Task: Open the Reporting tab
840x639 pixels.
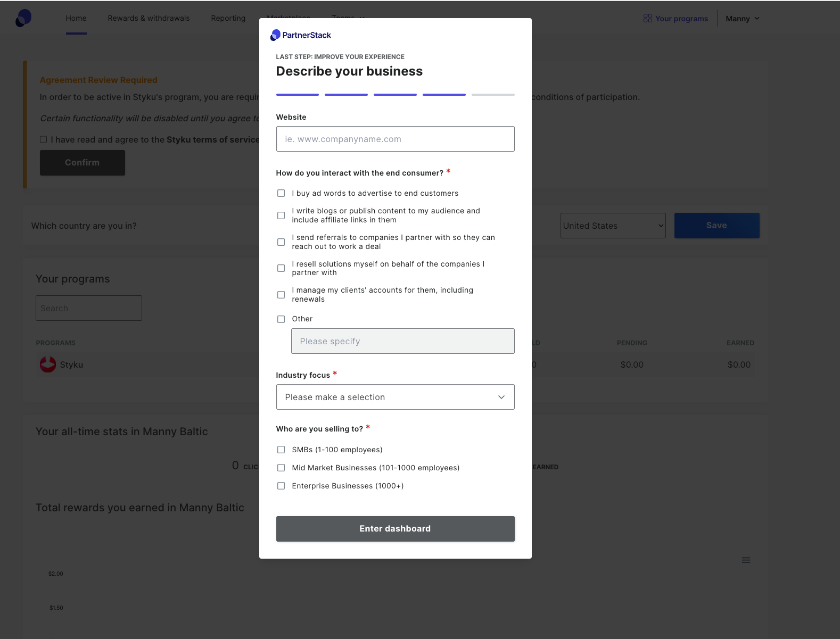Action: click(228, 18)
